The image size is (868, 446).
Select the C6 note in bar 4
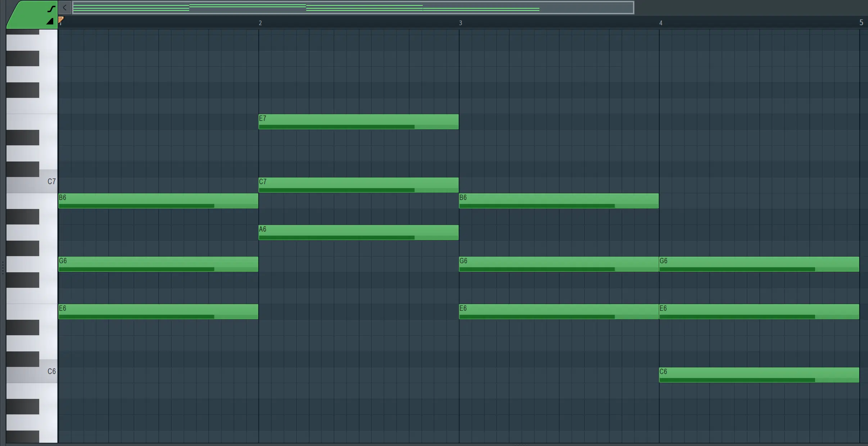[759, 375]
